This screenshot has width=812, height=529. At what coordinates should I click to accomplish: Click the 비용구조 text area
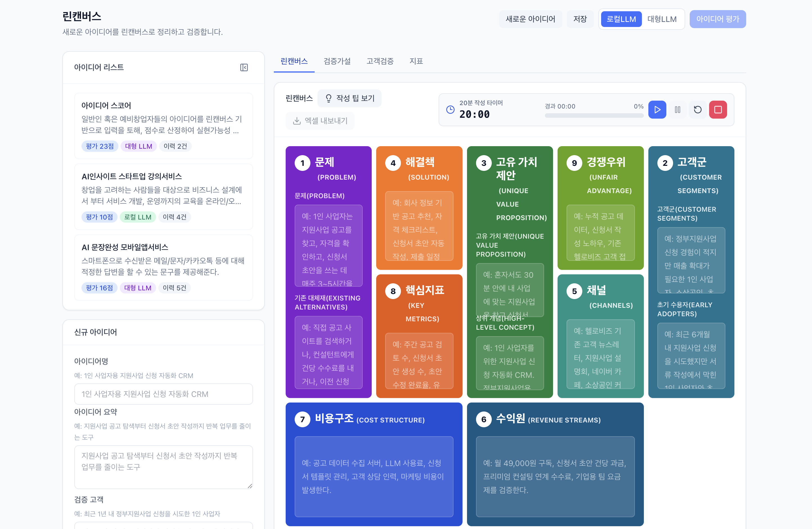[x=374, y=476]
